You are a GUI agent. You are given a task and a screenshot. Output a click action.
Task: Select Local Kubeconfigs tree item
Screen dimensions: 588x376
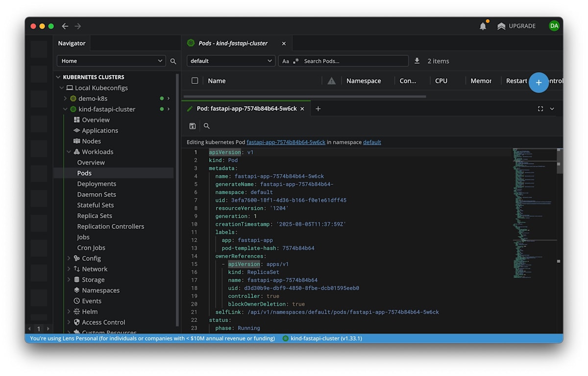101,88
